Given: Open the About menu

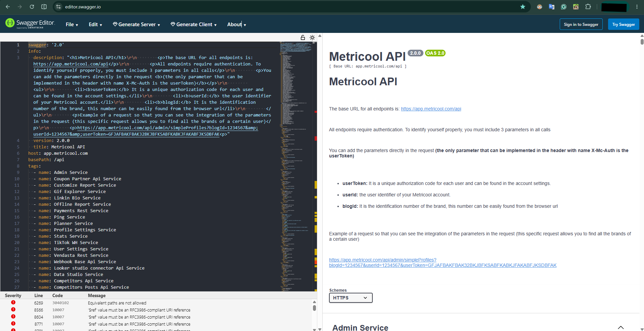Looking at the screenshot, I should pos(236,25).
